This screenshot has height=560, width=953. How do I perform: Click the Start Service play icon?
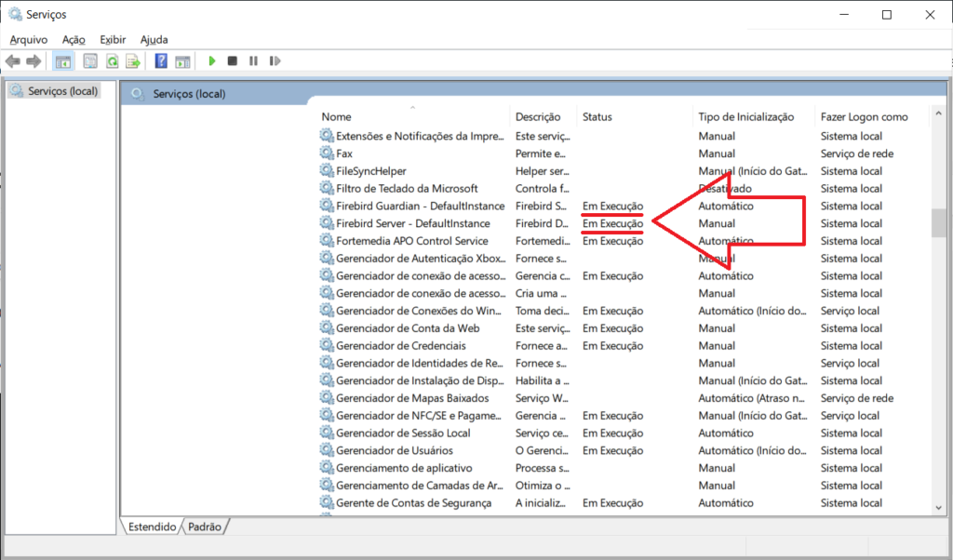coord(212,61)
